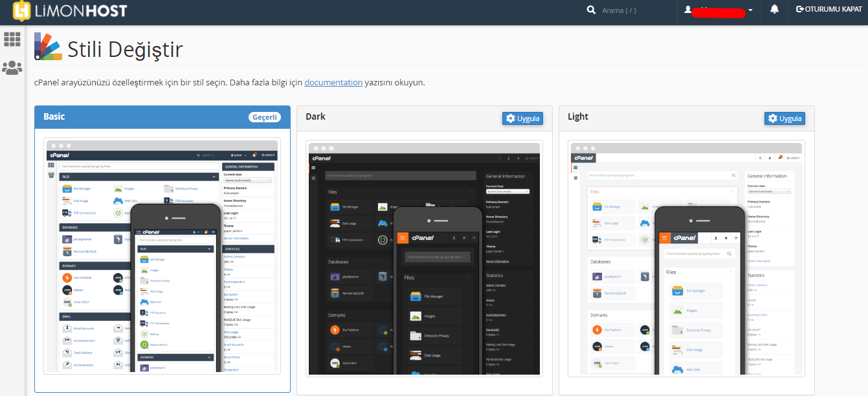Click the Basic style title
This screenshot has width=868, height=396.
pos(54,117)
